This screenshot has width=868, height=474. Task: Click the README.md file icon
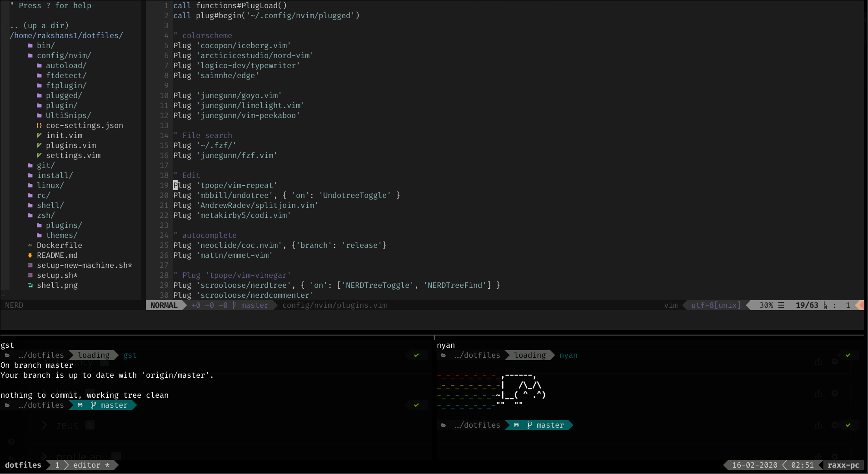point(30,255)
